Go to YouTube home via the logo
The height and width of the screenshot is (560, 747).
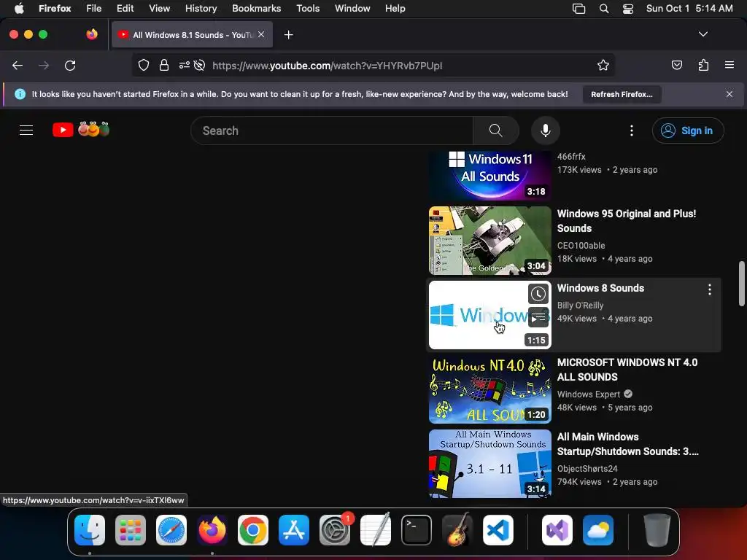coord(81,130)
